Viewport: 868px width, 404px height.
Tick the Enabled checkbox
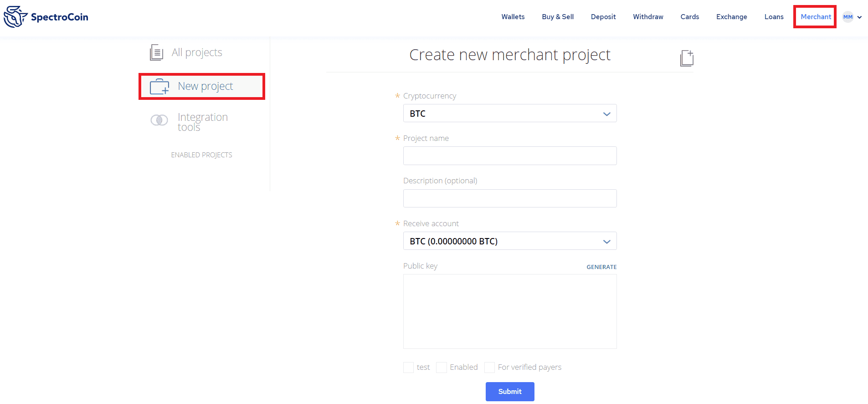click(442, 368)
